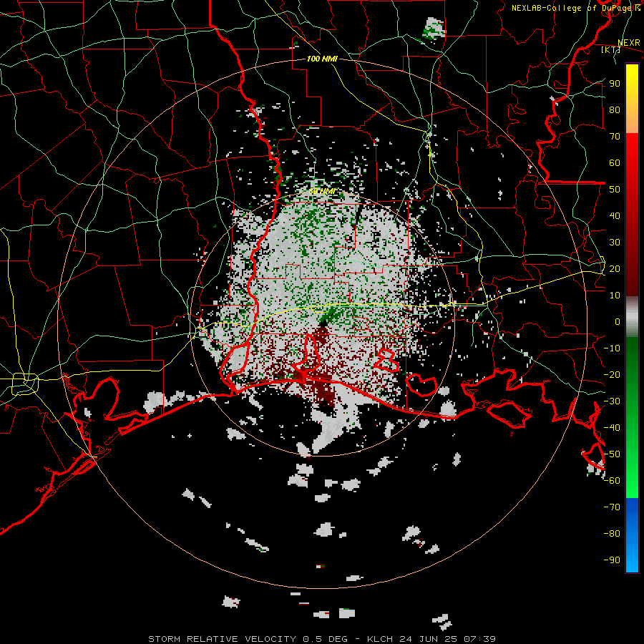Click the 30 value on velocity scale
This screenshot has width=644, height=644.
(615, 243)
